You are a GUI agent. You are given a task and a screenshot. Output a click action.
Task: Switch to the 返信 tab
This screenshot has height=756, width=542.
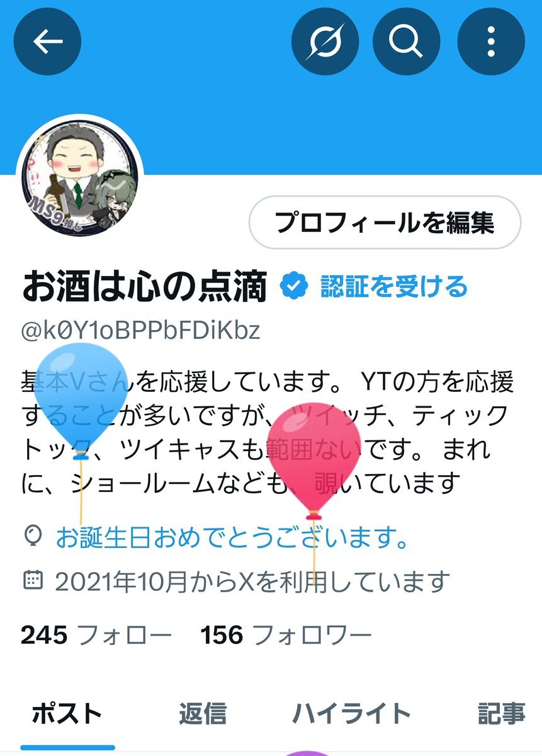[x=203, y=714]
